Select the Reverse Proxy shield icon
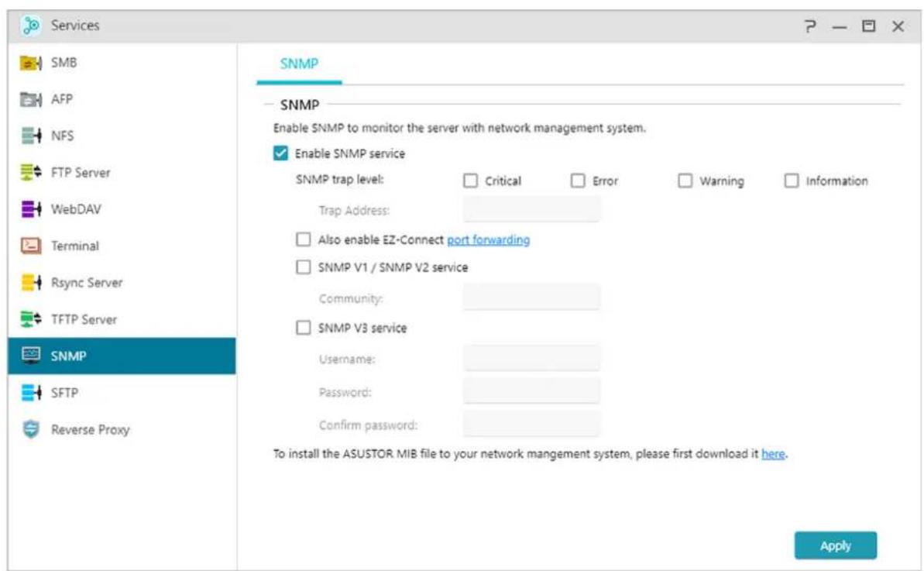 [30, 429]
